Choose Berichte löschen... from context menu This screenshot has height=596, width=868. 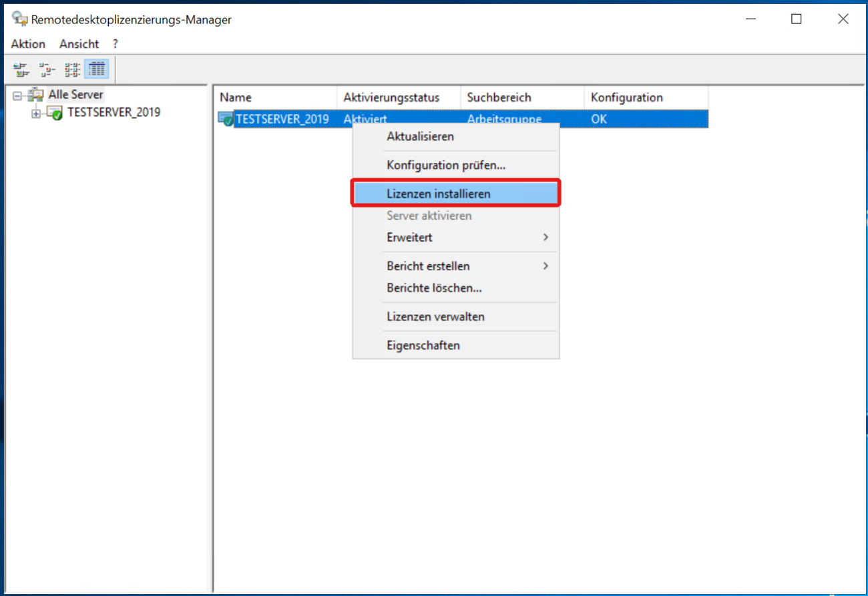(x=456, y=288)
